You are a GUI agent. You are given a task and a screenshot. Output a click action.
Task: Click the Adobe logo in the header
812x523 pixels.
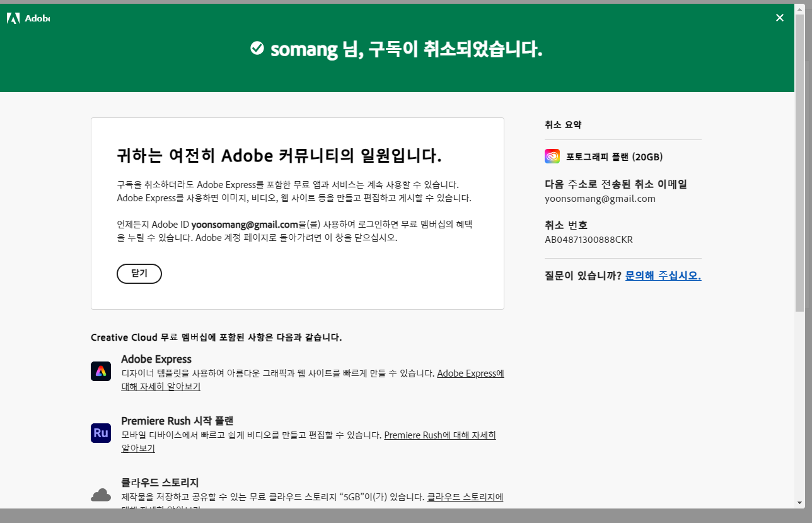(x=28, y=18)
